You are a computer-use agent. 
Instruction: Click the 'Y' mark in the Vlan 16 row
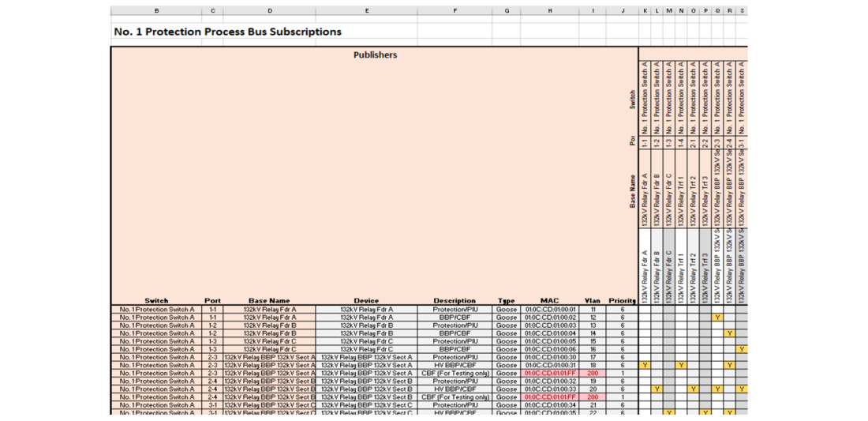[x=742, y=349]
